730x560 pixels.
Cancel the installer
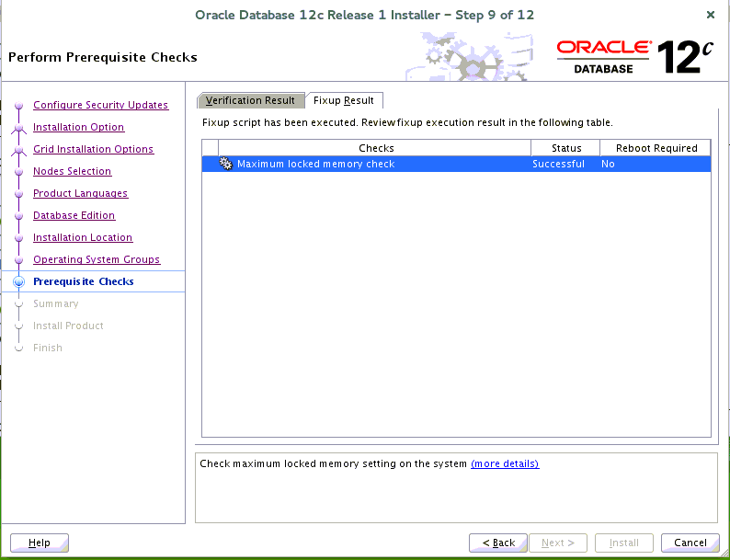tap(690, 543)
